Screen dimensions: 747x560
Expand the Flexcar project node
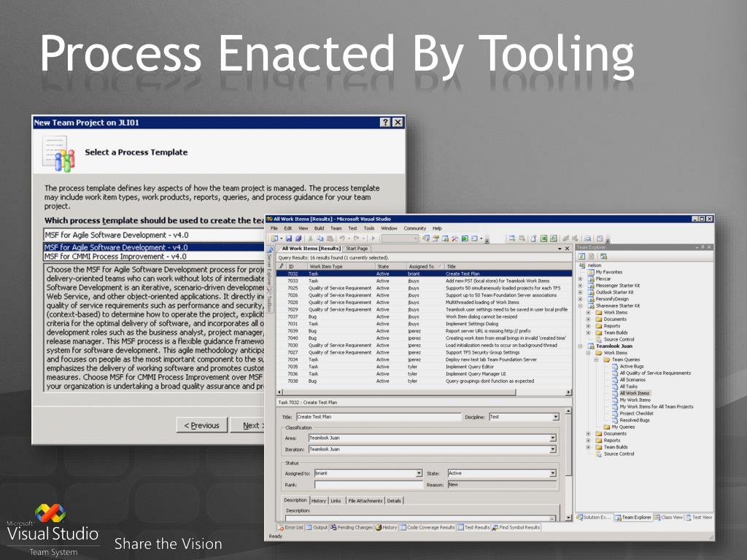[x=580, y=279]
